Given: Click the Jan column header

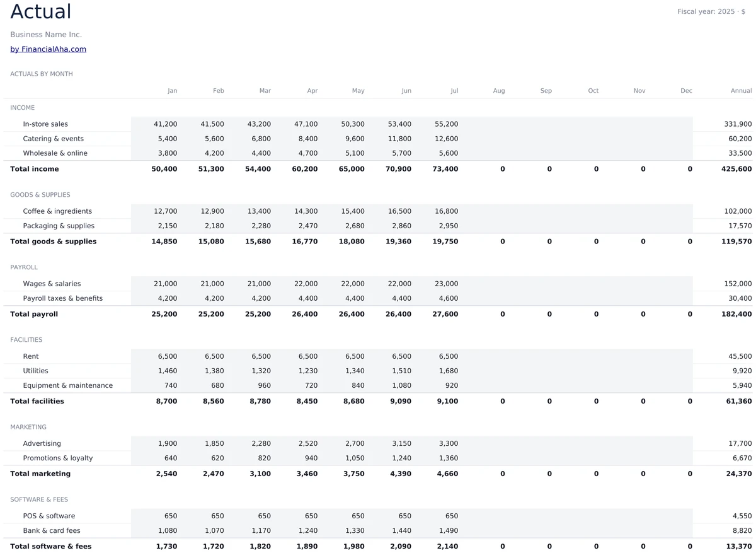Looking at the screenshot, I should tap(173, 91).
